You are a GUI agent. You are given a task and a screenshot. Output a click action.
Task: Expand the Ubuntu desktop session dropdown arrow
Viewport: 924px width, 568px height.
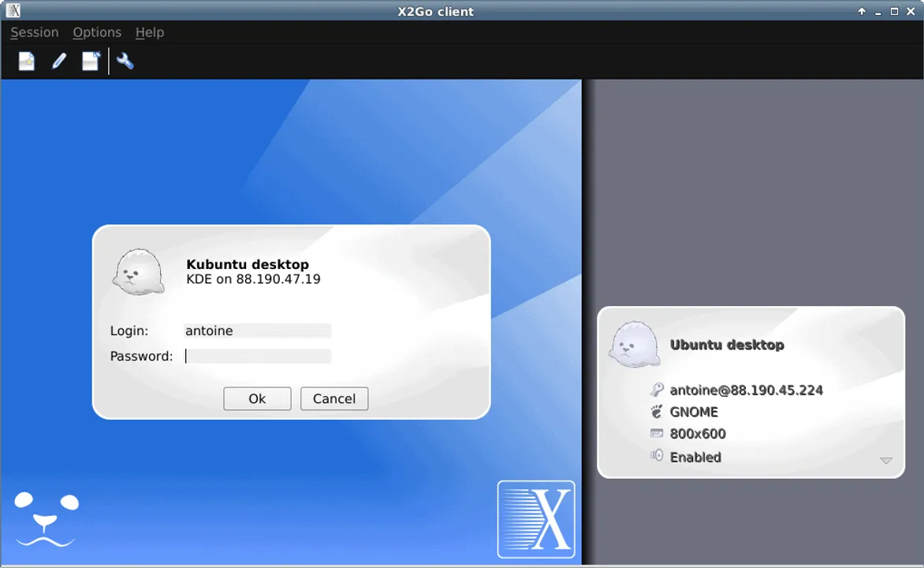click(x=885, y=461)
